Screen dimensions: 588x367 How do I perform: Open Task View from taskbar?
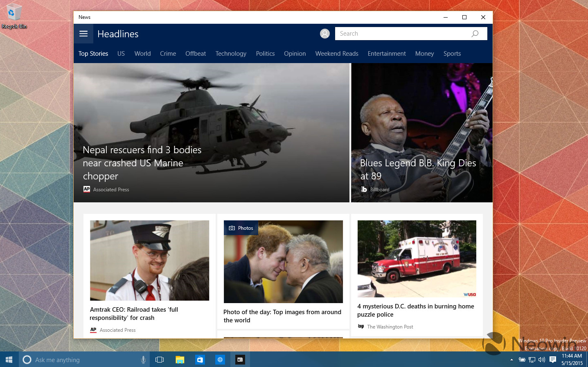[x=160, y=360]
